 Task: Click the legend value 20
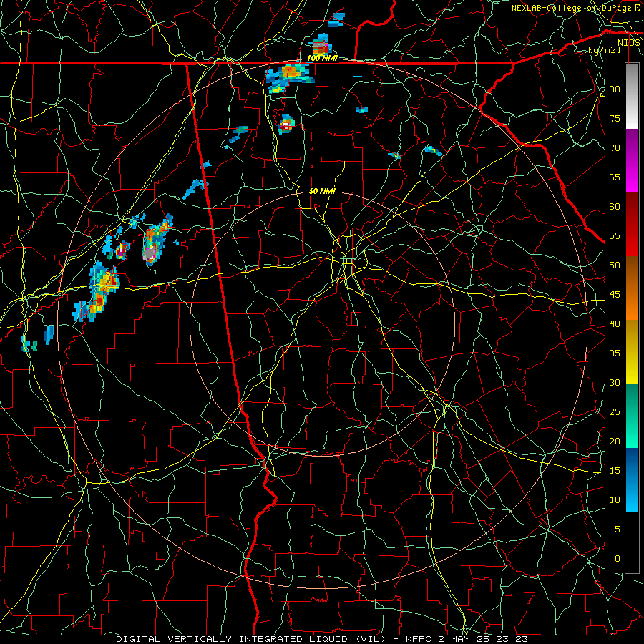click(615, 441)
